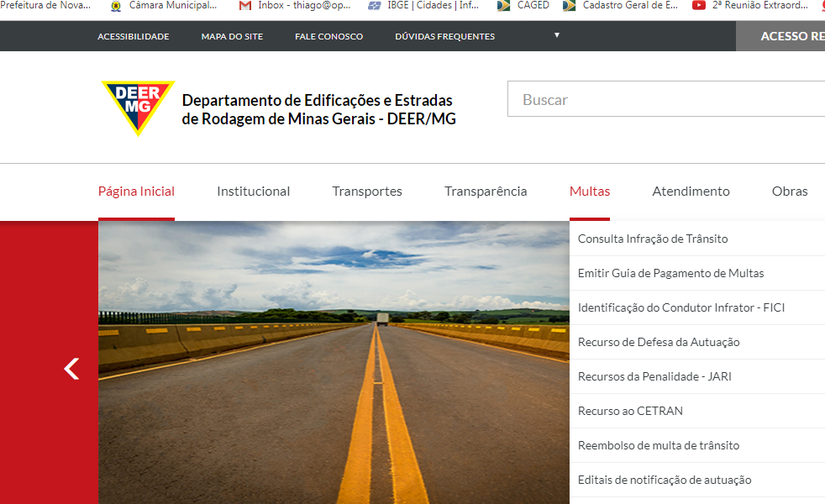
Task: Click the DEER MG triangle logo
Action: click(x=138, y=108)
